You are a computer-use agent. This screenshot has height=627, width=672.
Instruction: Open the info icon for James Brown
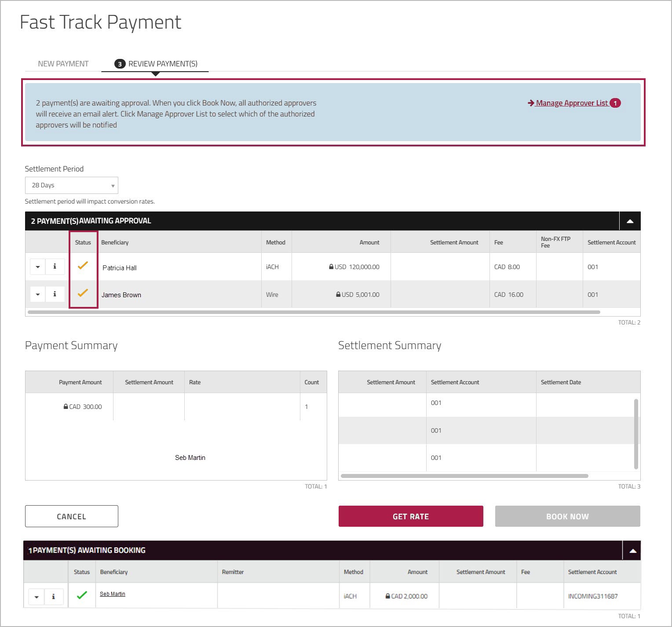click(55, 294)
